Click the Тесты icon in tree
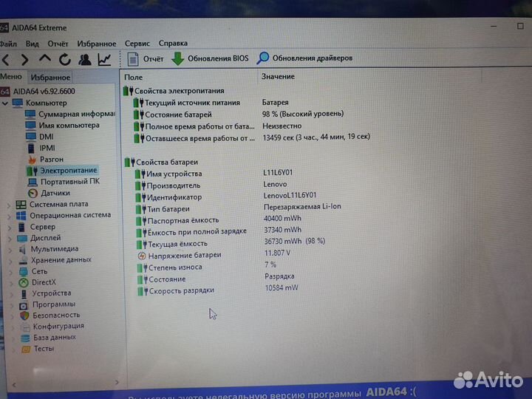 click(26, 349)
